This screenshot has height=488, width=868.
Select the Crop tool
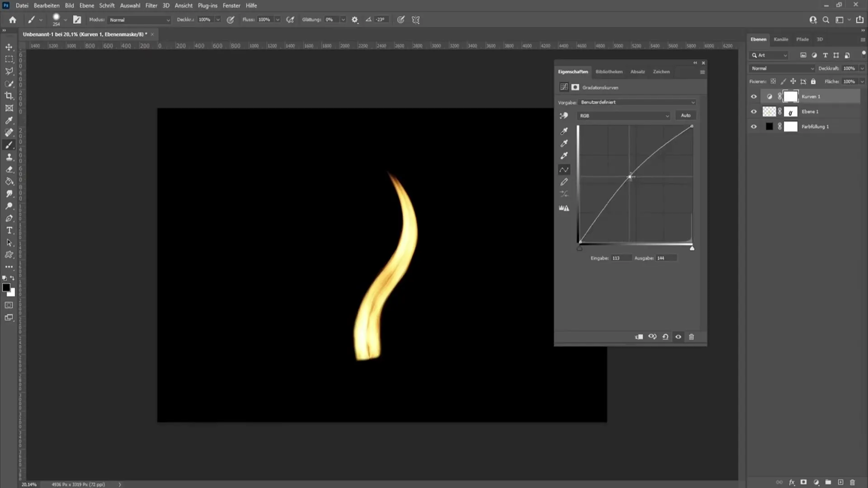coord(9,96)
